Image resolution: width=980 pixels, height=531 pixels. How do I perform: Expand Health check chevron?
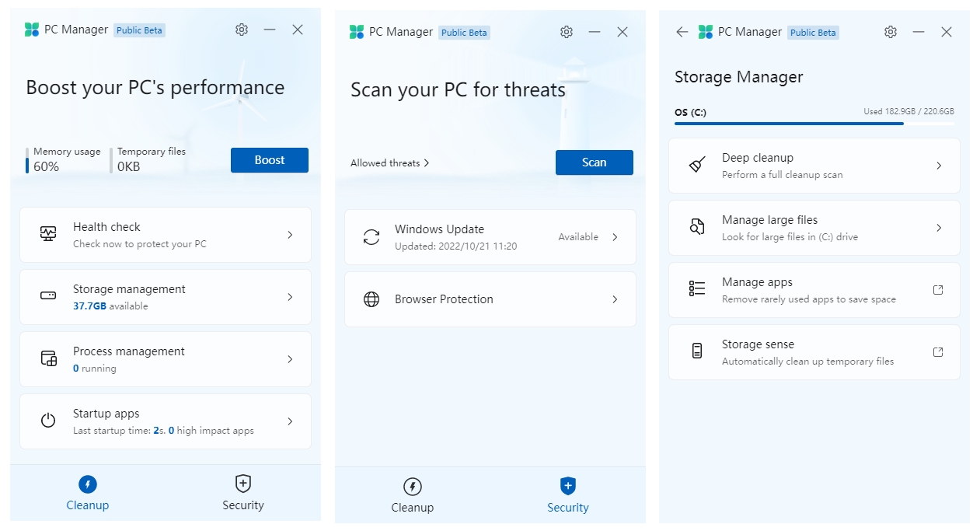click(290, 234)
